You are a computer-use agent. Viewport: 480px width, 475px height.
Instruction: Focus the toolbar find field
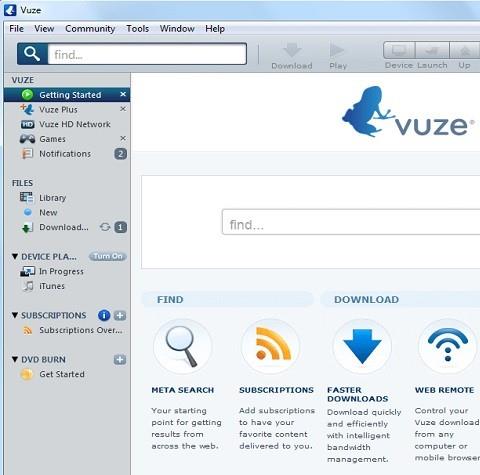tap(147, 54)
